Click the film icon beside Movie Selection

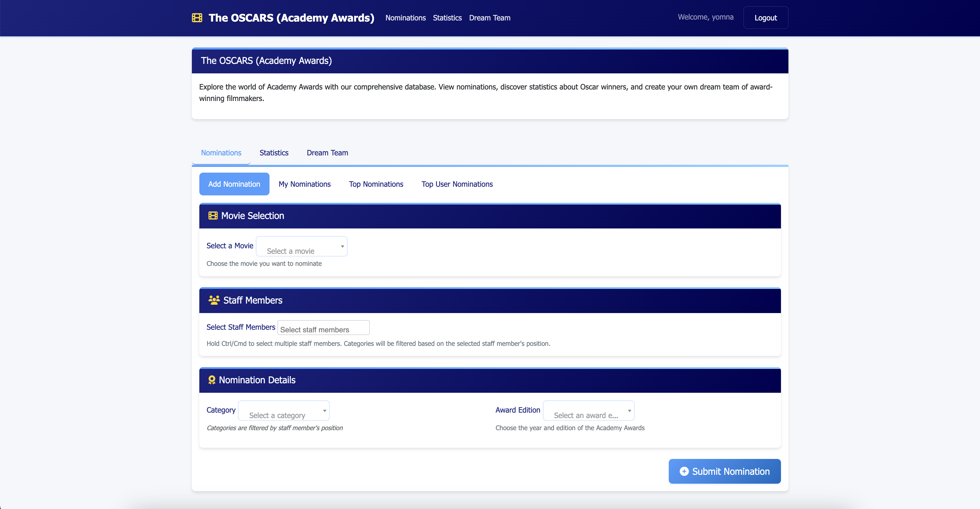(213, 216)
